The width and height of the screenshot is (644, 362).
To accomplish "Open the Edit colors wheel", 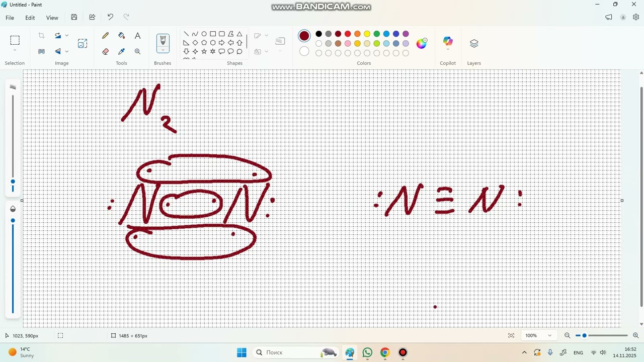I will pos(422,43).
